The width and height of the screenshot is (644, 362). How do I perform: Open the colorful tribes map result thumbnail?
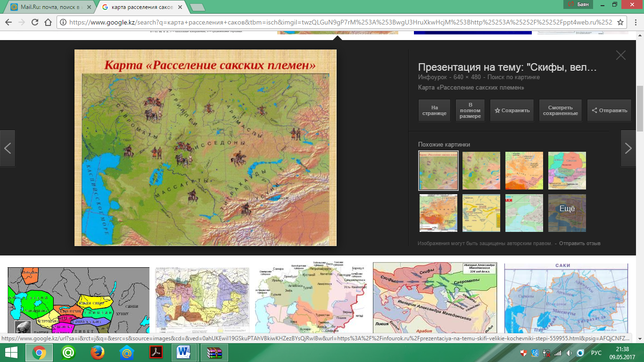pos(78,301)
